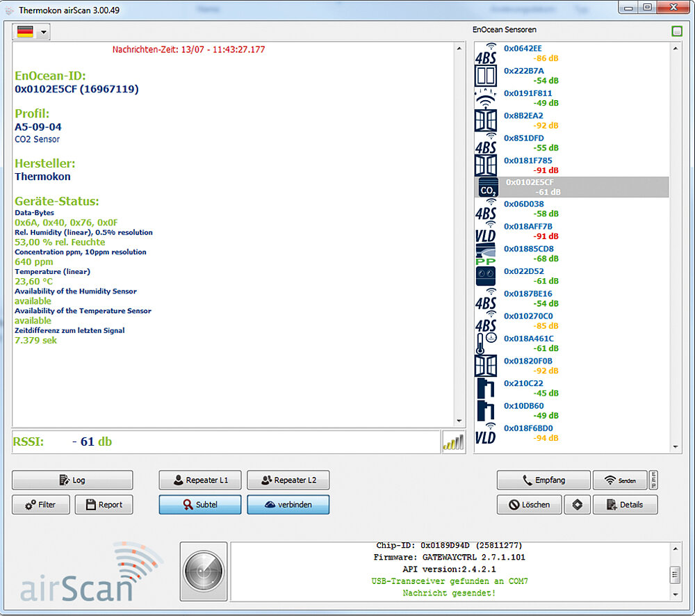Open the Report button

coord(104,505)
